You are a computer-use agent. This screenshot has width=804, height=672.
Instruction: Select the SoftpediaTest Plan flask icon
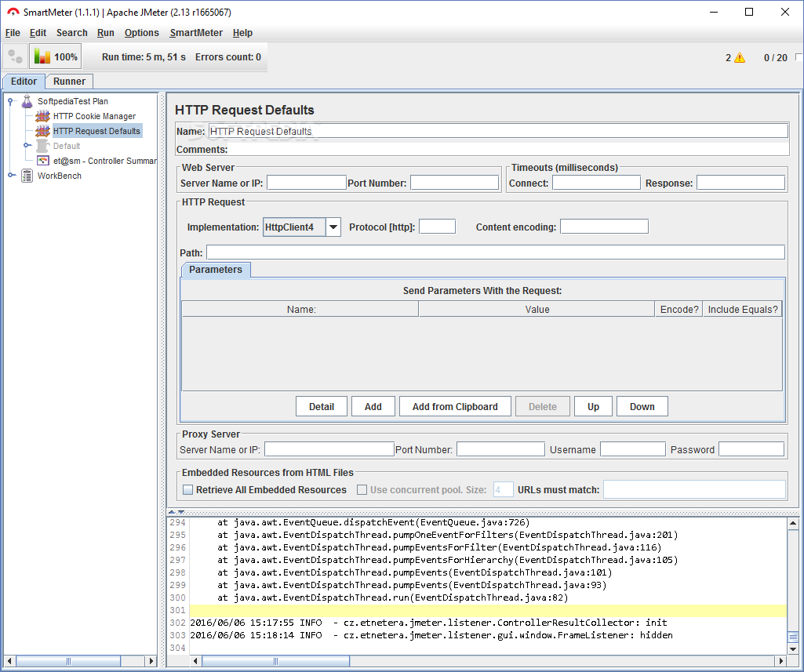coord(27,101)
